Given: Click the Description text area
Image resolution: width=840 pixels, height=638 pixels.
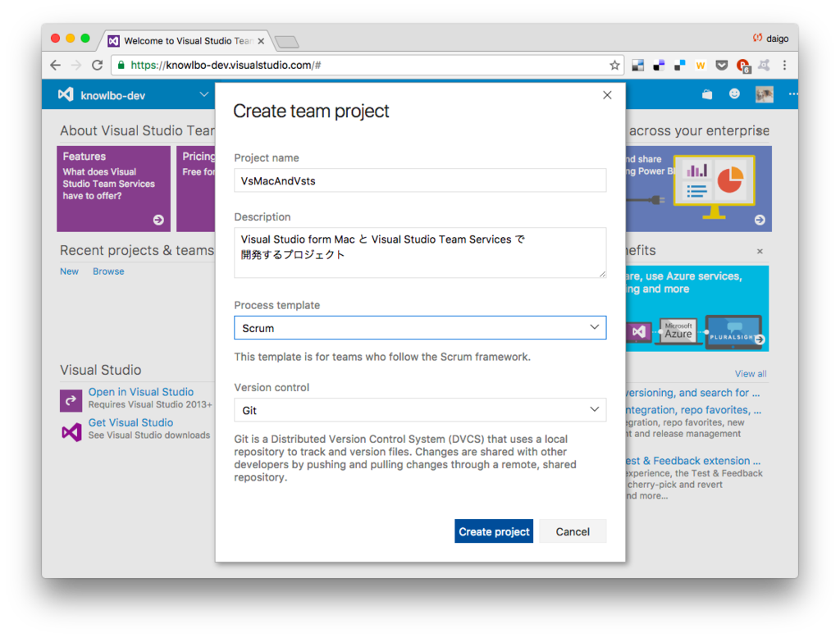Looking at the screenshot, I should click(x=420, y=253).
